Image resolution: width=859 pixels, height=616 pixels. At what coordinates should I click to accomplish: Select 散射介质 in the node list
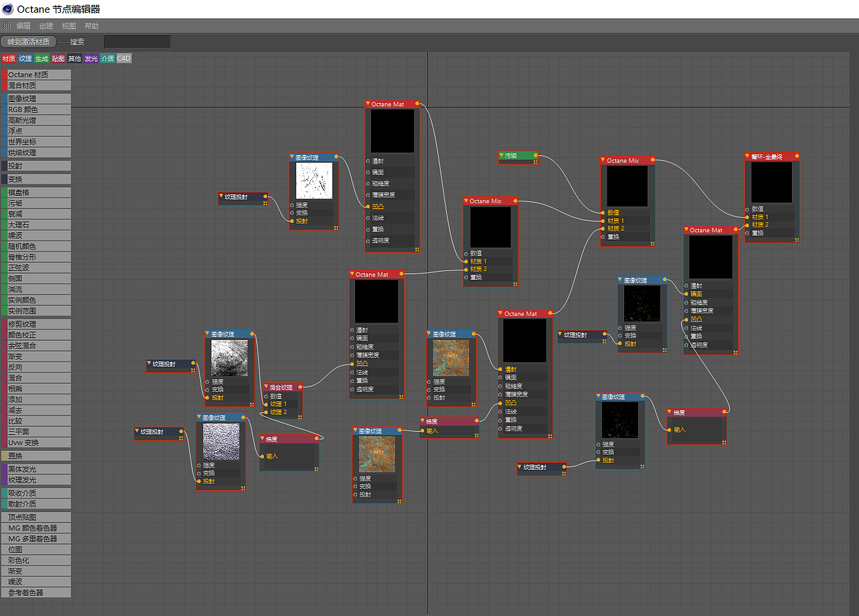tap(36, 504)
